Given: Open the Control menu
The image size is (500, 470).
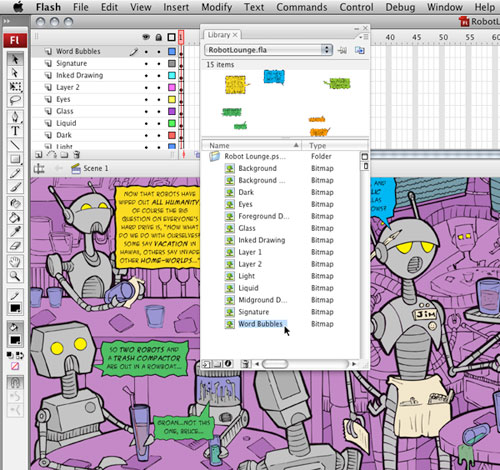Looking at the screenshot, I should [356, 7].
